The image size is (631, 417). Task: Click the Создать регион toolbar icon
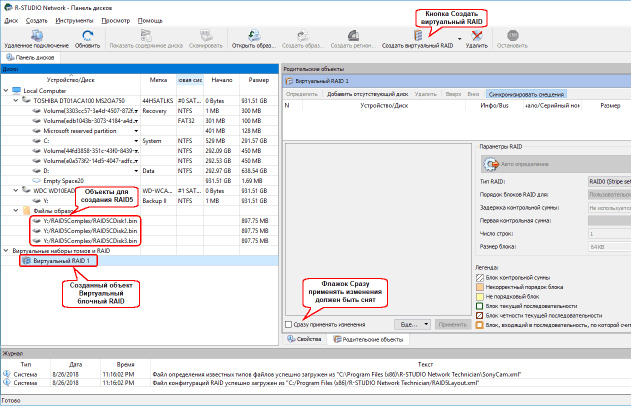(x=353, y=35)
